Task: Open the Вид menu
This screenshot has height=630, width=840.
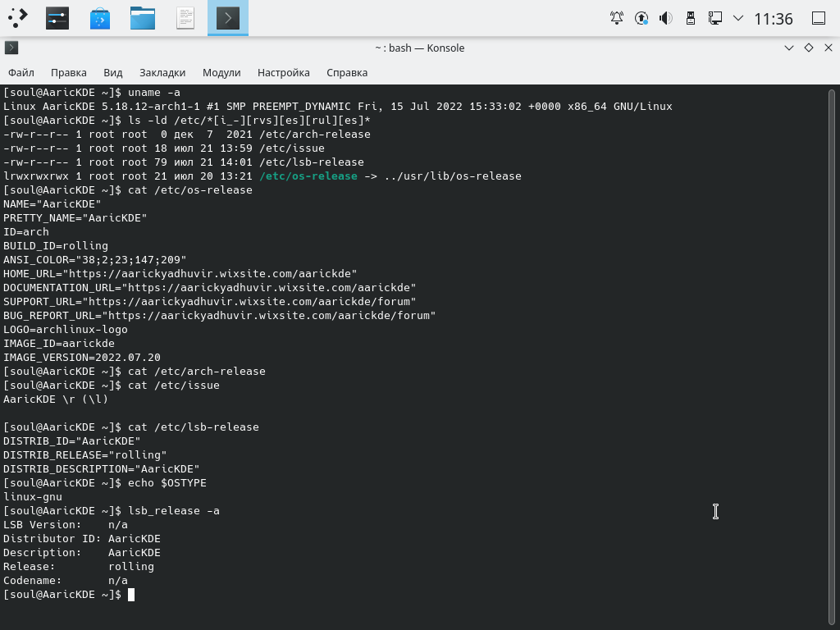Action: click(x=113, y=72)
